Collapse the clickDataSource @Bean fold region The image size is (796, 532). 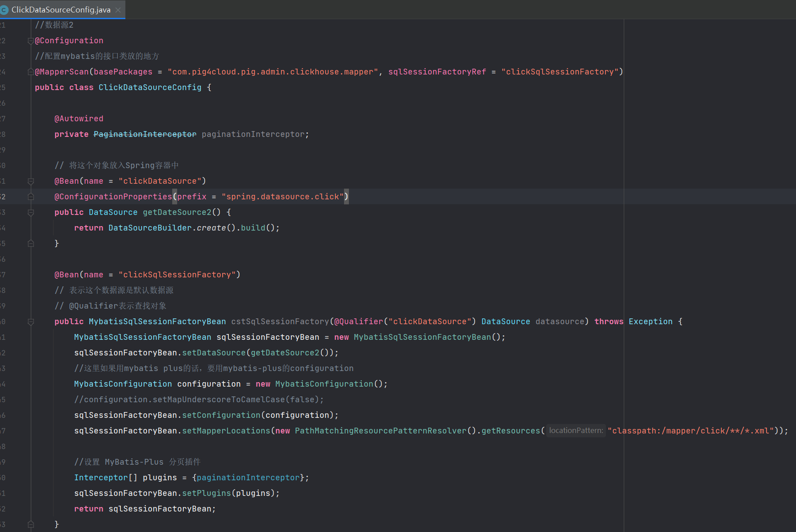(30, 181)
